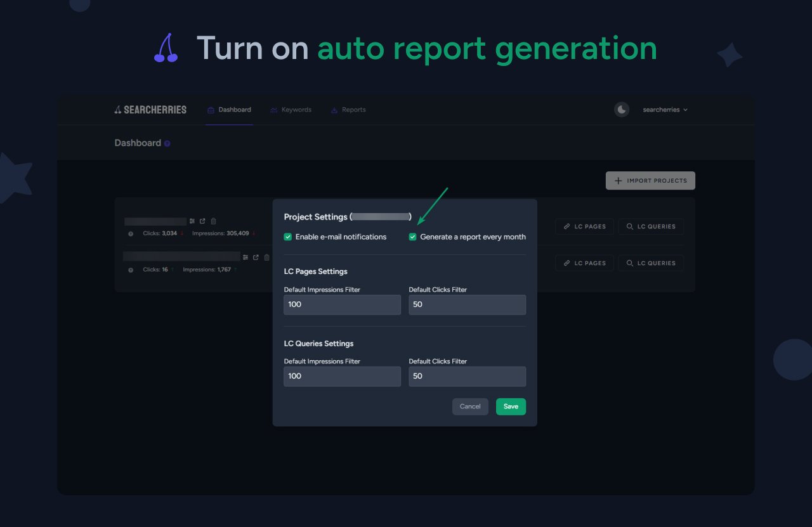Edit LC Queries Default Clicks Filter field
The image size is (812, 527).
pos(468,376)
